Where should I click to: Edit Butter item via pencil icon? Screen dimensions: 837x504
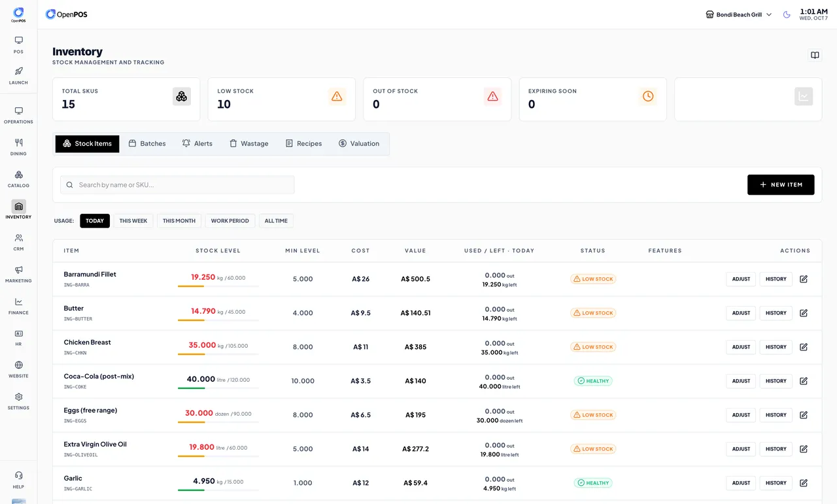point(804,313)
